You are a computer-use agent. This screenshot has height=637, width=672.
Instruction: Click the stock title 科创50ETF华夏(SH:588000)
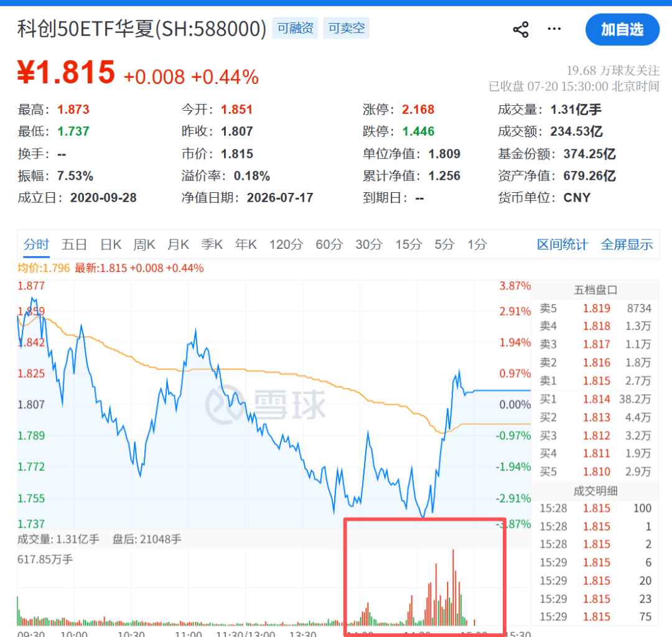tap(142, 29)
